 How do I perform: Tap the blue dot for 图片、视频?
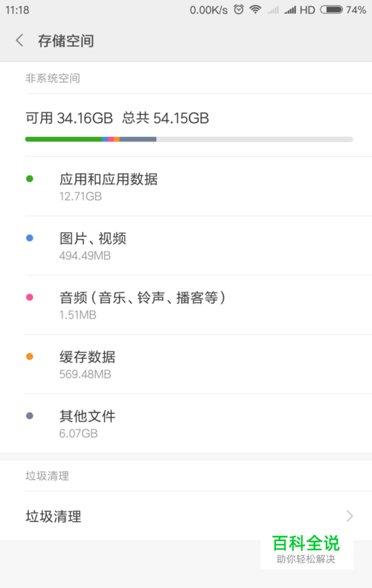pyautogui.click(x=30, y=237)
